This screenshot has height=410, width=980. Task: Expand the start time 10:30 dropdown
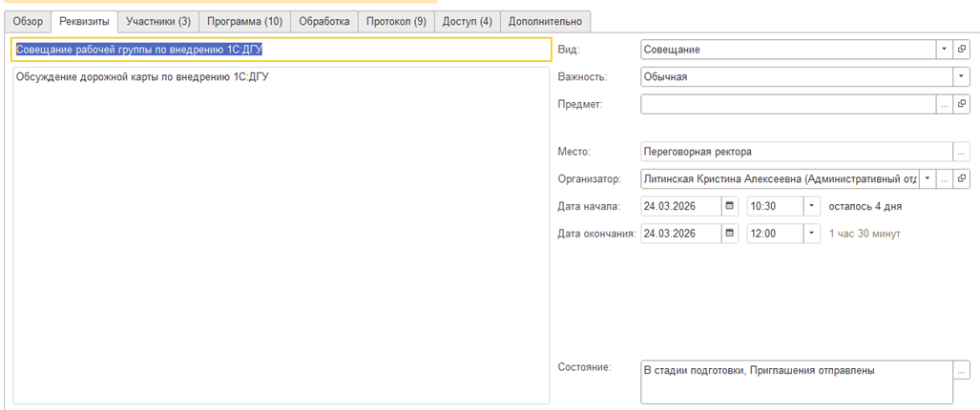coord(811,205)
